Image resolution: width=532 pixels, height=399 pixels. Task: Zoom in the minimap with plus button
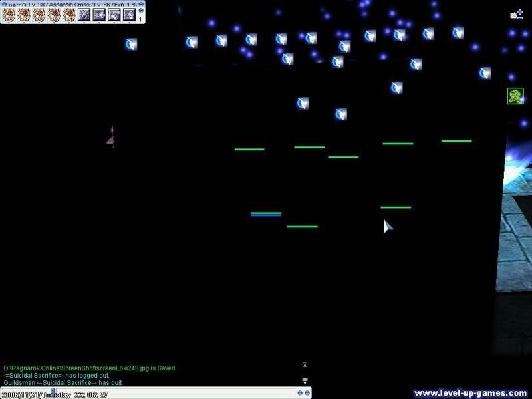(519, 11)
